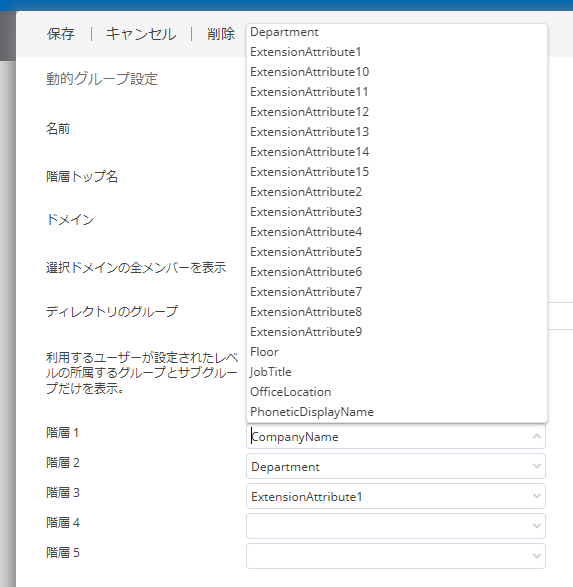Collapse the 階層 1 dropdown arrow

(537, 437)
